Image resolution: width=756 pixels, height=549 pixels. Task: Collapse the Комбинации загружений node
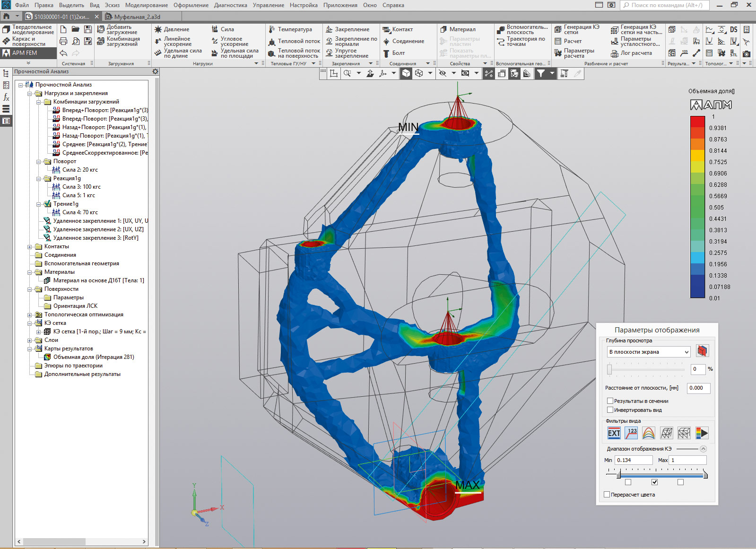[x=39, y=102]
